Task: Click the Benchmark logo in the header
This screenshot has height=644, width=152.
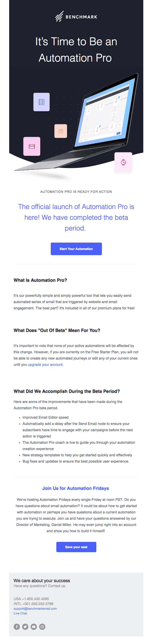Action: click(76, 17)
